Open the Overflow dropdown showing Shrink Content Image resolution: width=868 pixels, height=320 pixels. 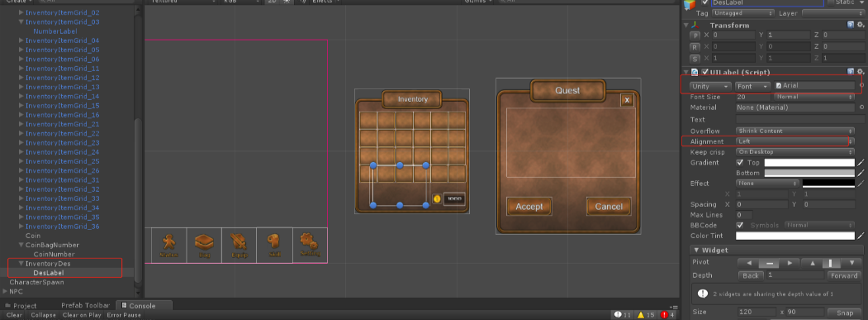[x=795, y=131]
